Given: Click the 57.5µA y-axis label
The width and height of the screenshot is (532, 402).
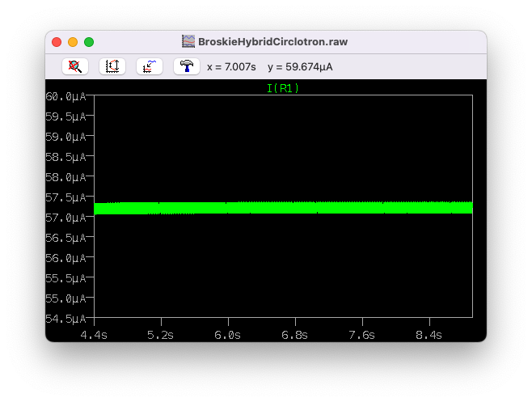Looking at the screenshot, I should (65, 197).
